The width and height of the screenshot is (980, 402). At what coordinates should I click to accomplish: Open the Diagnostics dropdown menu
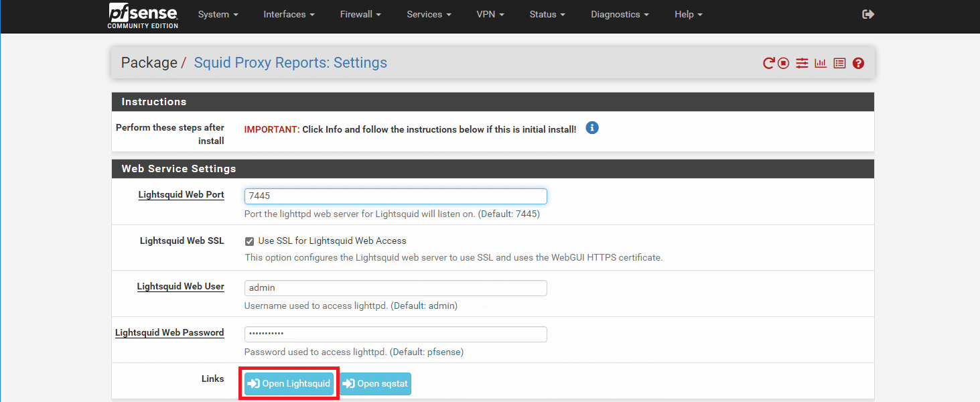pyautogui.click(x=620, y=14)
